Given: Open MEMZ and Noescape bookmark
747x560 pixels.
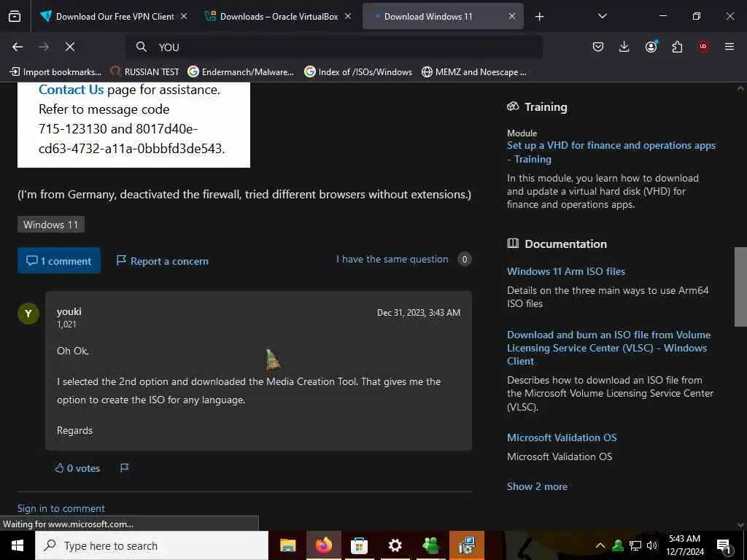Looking at the screenshot, I should (474, 72).
